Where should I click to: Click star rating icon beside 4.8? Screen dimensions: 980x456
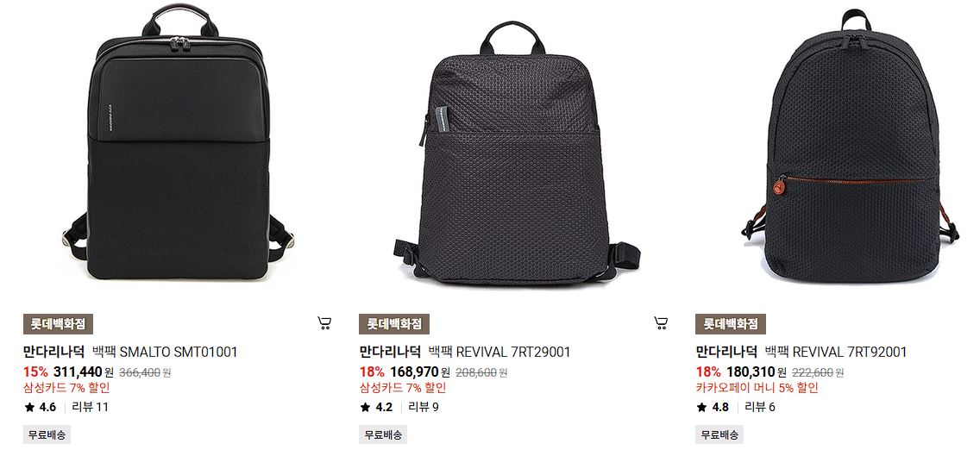(x=702, y=407)
